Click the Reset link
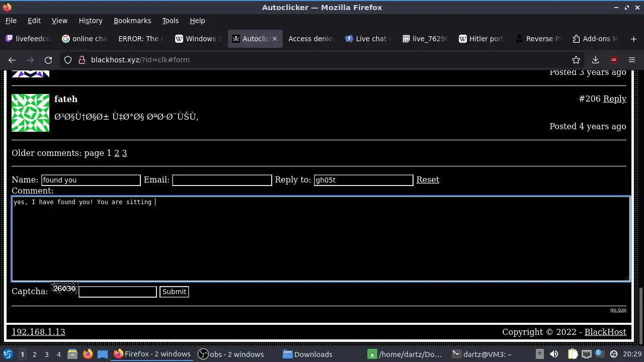644x362 pixels. 428,179
